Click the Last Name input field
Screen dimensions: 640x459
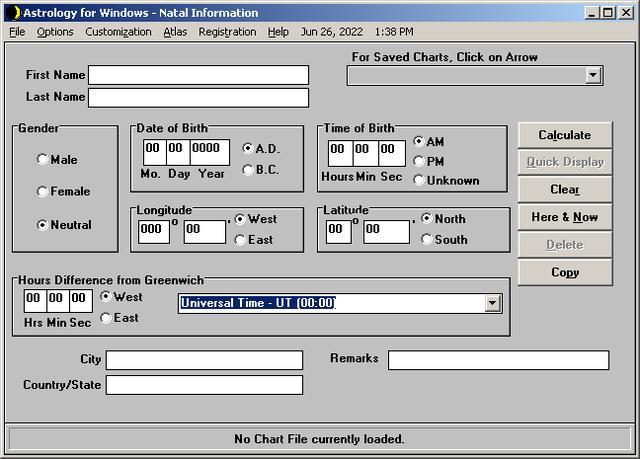[198, 98]
